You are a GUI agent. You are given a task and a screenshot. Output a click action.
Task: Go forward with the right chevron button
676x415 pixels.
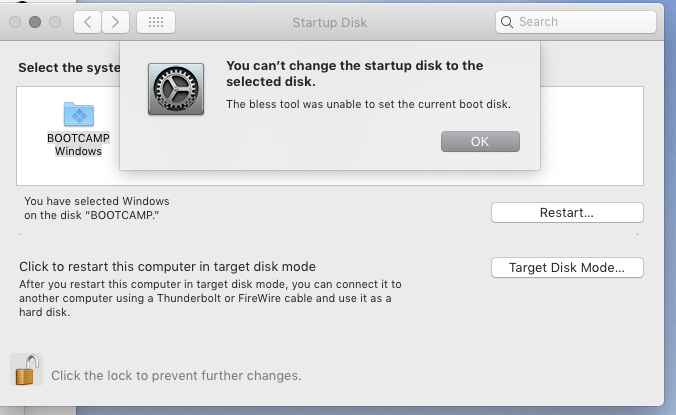[115, 22]
